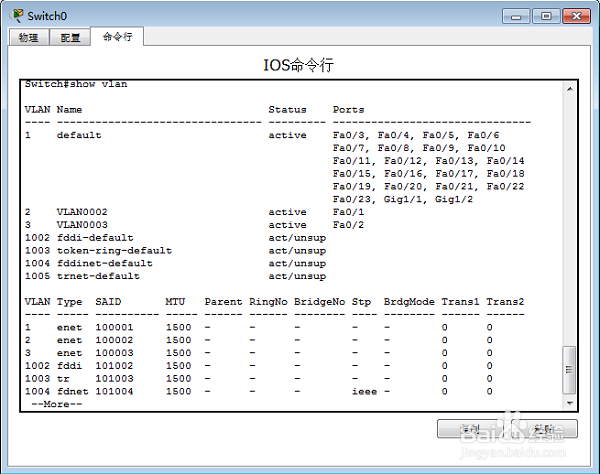Viewport: 600px width, 474px height.
Task: Click the 'fdnet' type entry
Action: pyautogui.click(x=72, y=391)
